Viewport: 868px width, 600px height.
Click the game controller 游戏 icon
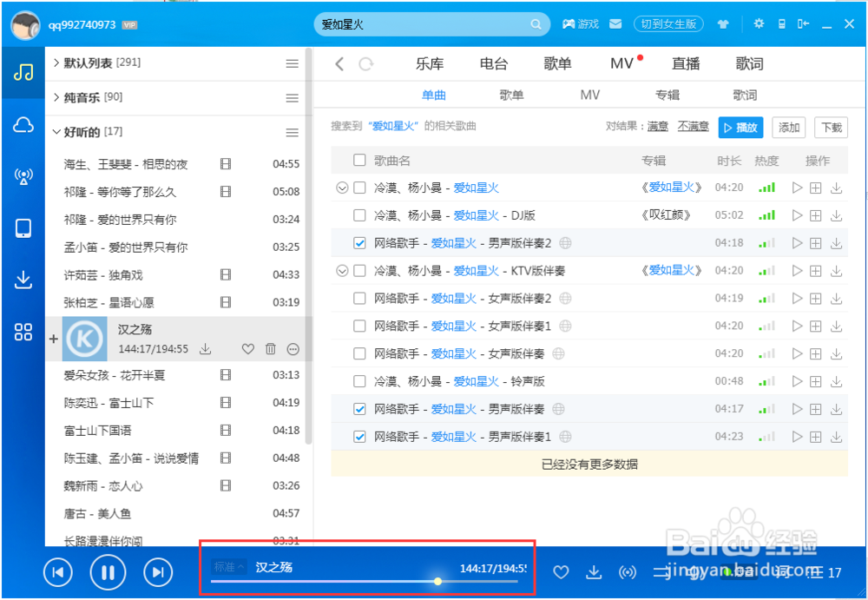coord(569,23)
